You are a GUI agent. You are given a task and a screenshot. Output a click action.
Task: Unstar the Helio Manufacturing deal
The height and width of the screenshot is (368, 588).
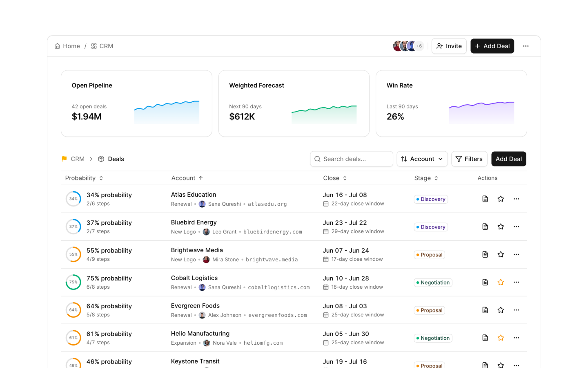coord(501,338)
